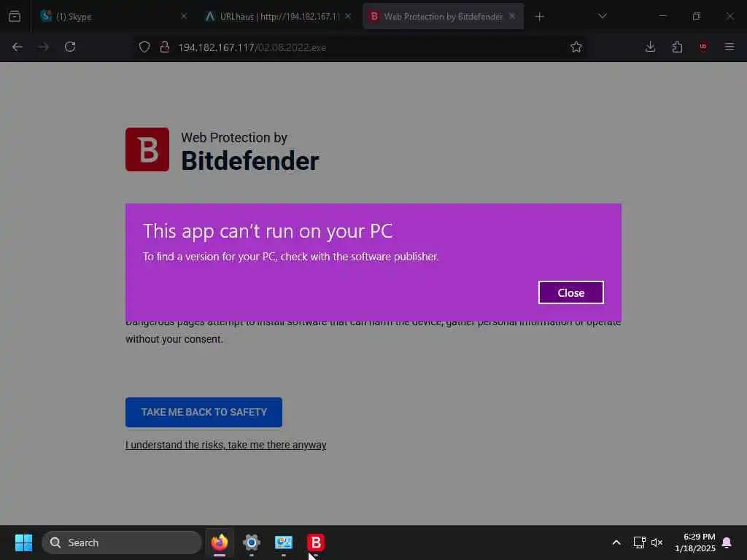Reload the current page
Screen dimensions: 747x560
click(x=70, y=47)
